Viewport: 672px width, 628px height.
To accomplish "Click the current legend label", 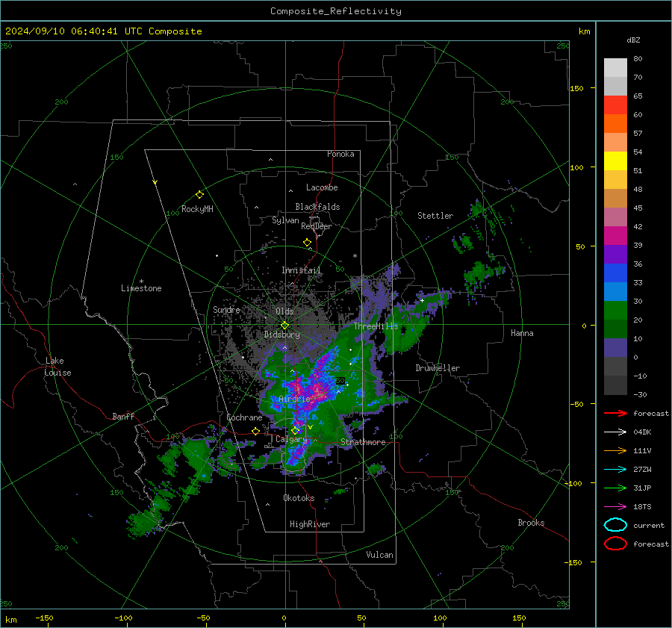I will click(x=649, y=525).
